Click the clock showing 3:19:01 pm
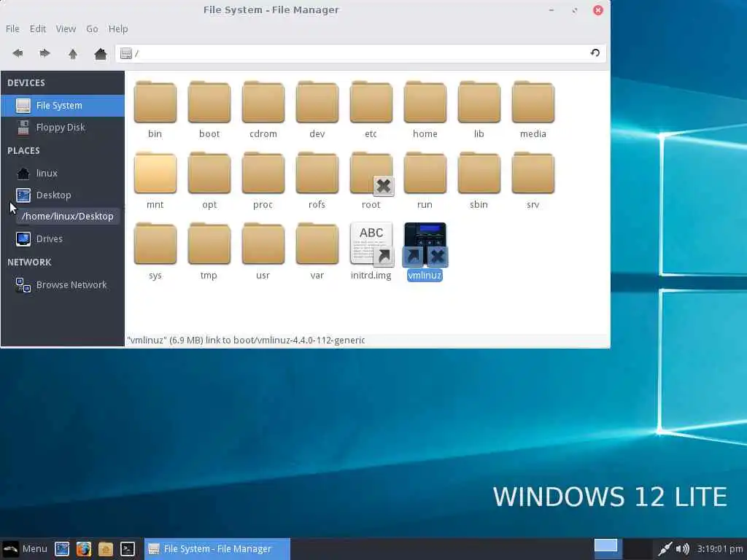Screen dimensions: 747x560 click(720, 548)
